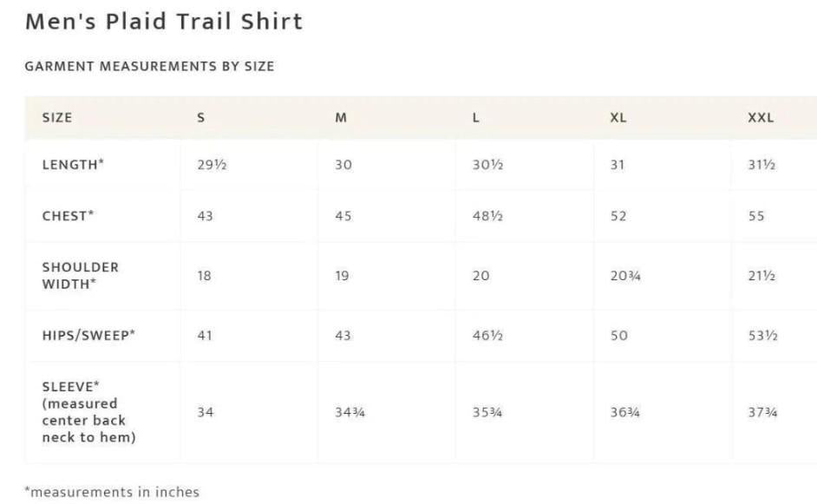
Task: Click the Men's Plaid Trail Shirt title
Action: [x=164, y=22]
